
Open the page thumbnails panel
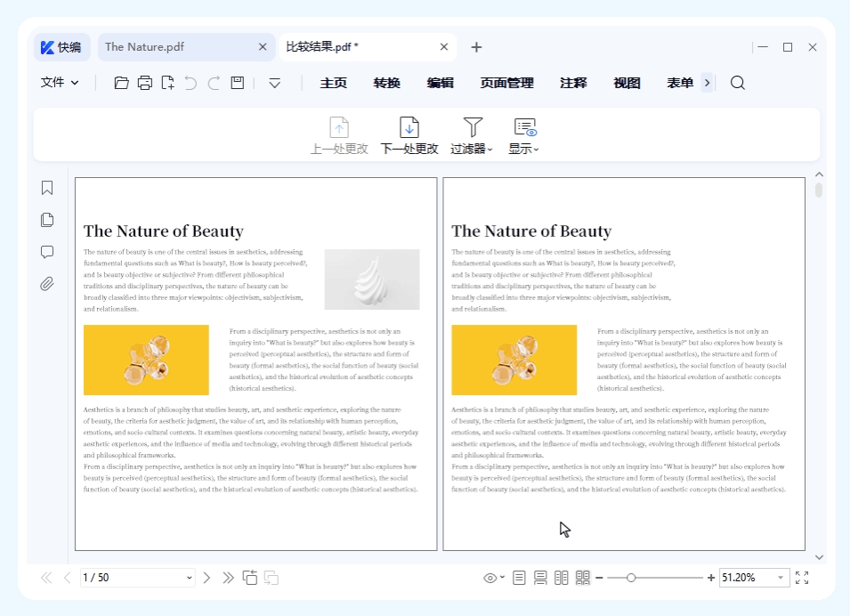[47, 220]
